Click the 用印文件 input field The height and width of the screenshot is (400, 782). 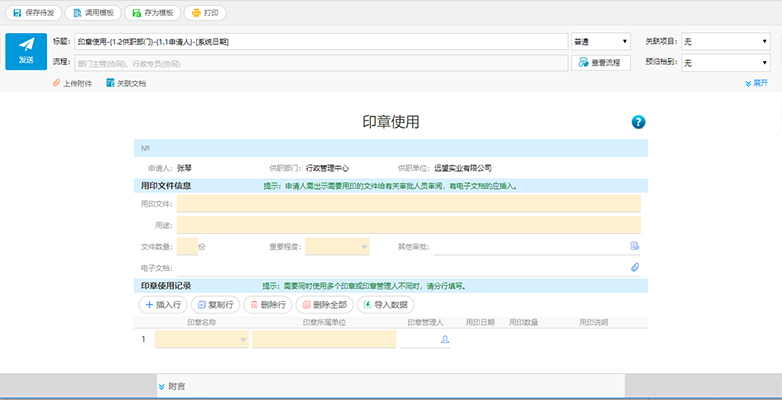point(408,203)
